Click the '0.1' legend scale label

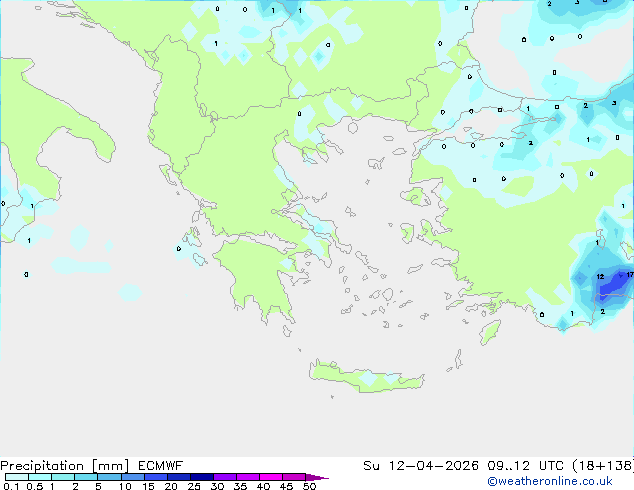[x=11, y=486]
